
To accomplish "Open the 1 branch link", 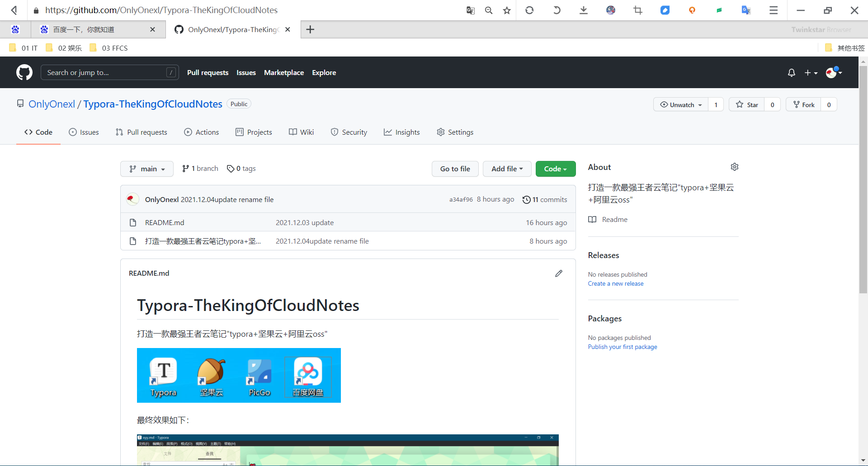I will click(x=200, y=169).
